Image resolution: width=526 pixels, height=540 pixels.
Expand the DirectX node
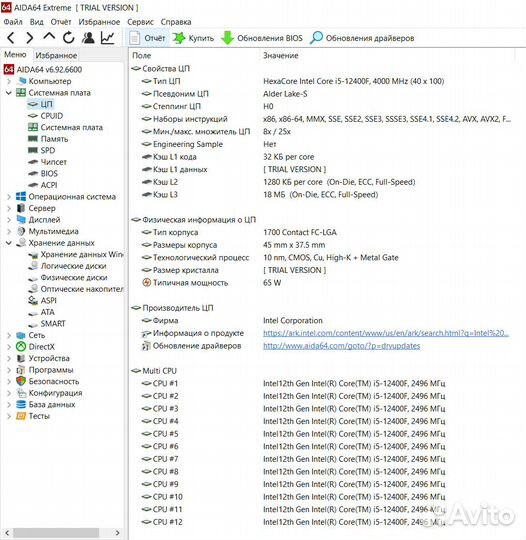click(9, 347)
